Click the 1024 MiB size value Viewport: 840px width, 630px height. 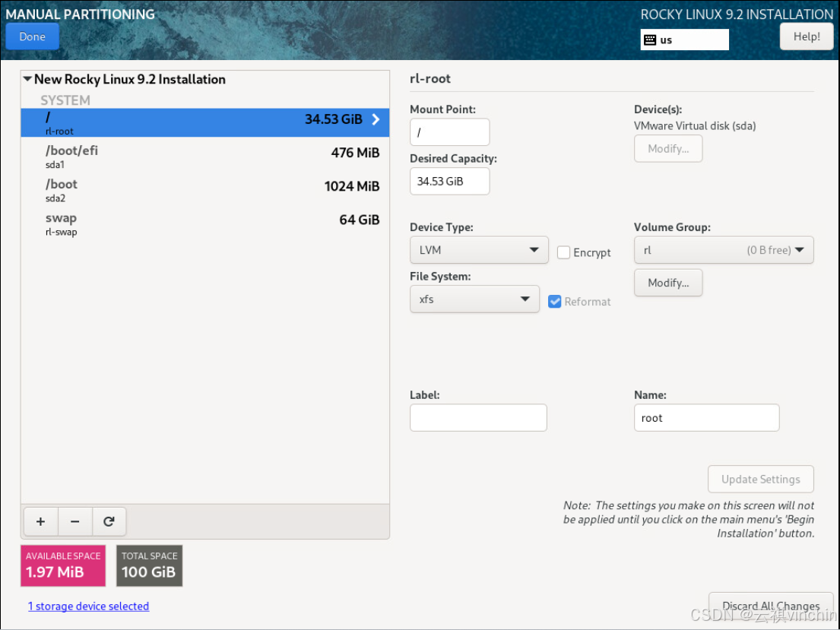click(x=351, y=186)
